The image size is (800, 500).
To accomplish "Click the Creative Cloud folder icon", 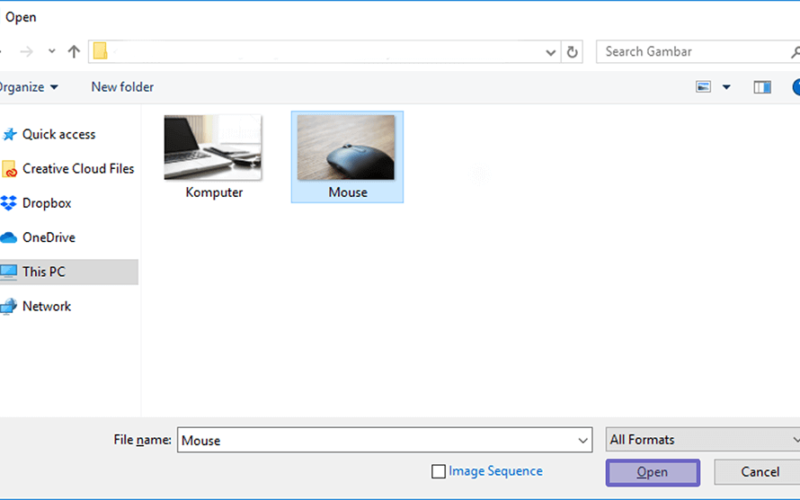I will (9, 169).
